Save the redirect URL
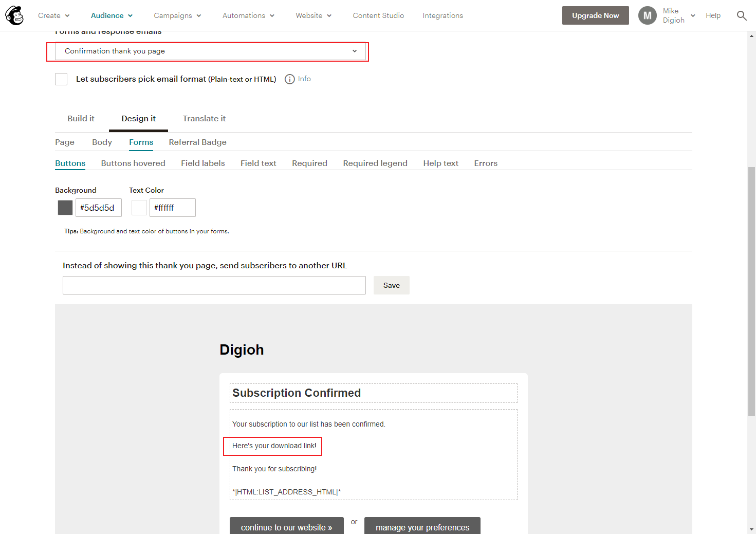This screenshot has height=534, width=756. coord(391,285)
